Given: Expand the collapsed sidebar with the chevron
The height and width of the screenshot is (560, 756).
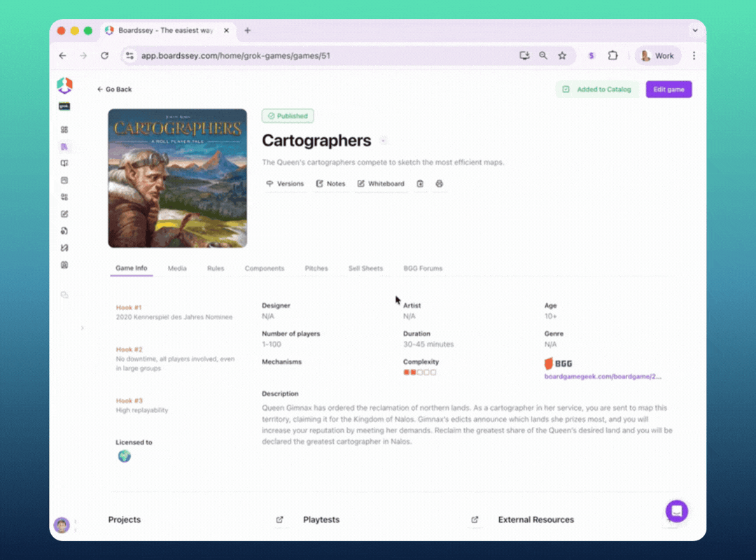Looking at the screenshot, I should 82,328.
